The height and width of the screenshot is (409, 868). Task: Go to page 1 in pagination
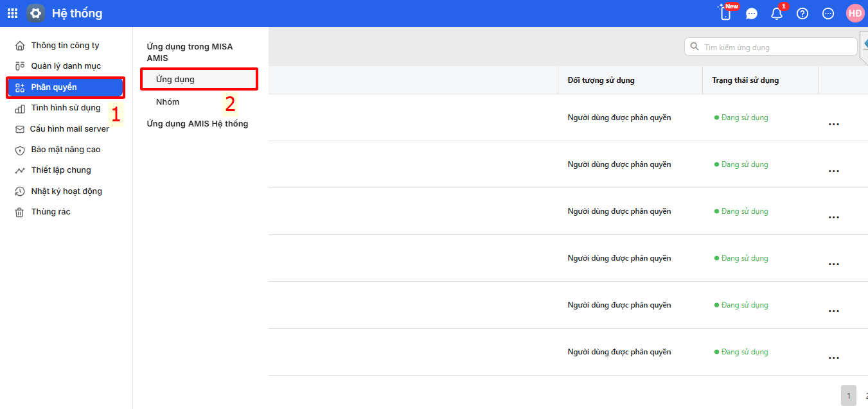[848, 396]
